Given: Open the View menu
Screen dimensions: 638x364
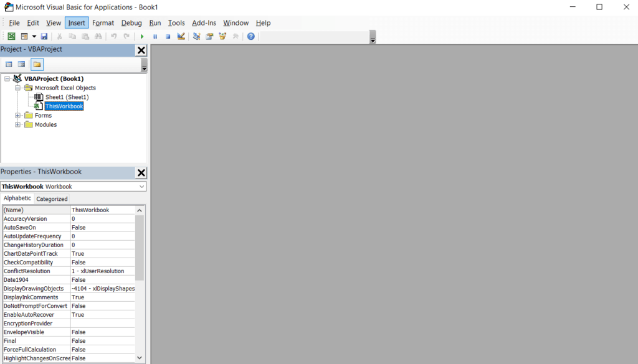Looking at the screenshot, I should [x=54, y=23].
